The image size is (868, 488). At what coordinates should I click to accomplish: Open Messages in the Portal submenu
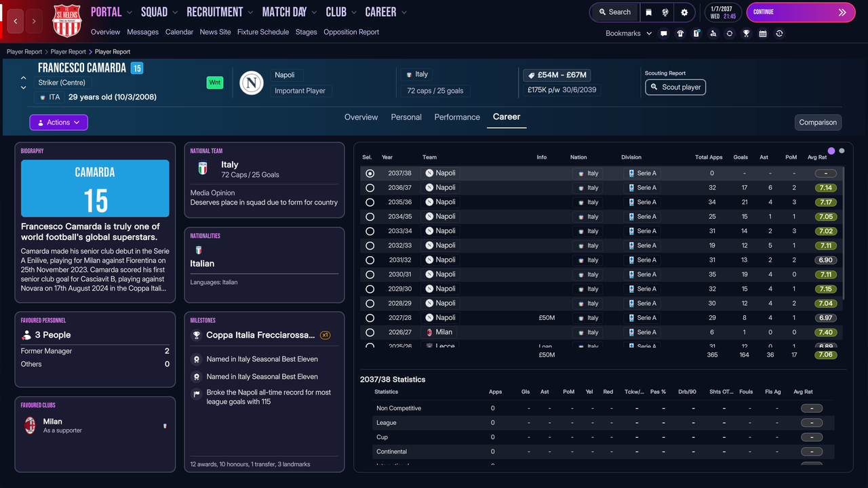(x=142, y=32)
